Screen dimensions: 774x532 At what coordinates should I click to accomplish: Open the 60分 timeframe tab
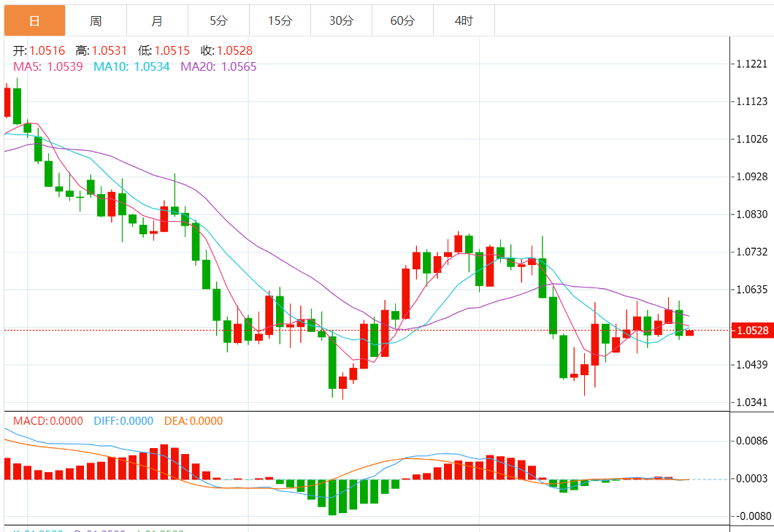point(402,20)
